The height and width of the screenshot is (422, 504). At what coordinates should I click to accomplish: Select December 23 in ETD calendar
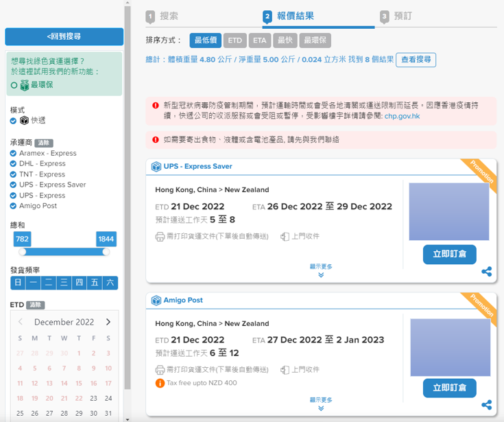pyautogui.click(x=93, y=398)
